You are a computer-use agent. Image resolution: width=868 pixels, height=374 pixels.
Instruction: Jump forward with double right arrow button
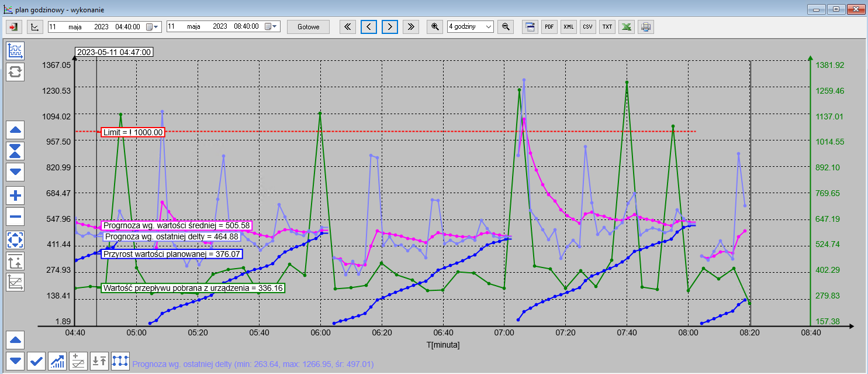[x=411, y=27]
